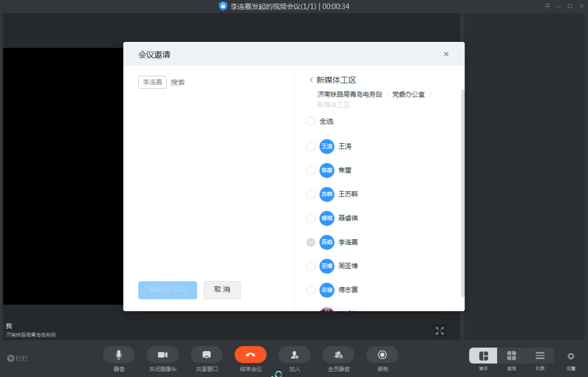
Task: Mute your microphone
Action: coord(119,354)
